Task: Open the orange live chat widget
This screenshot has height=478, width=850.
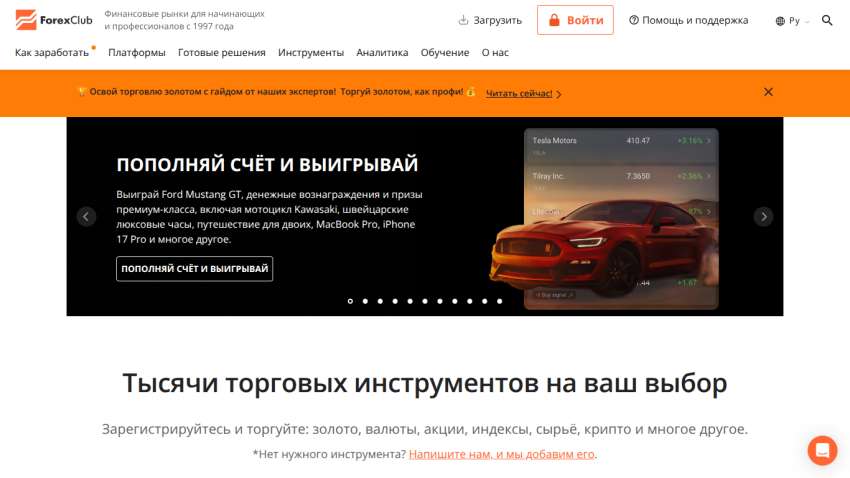Action: (822, 450)
